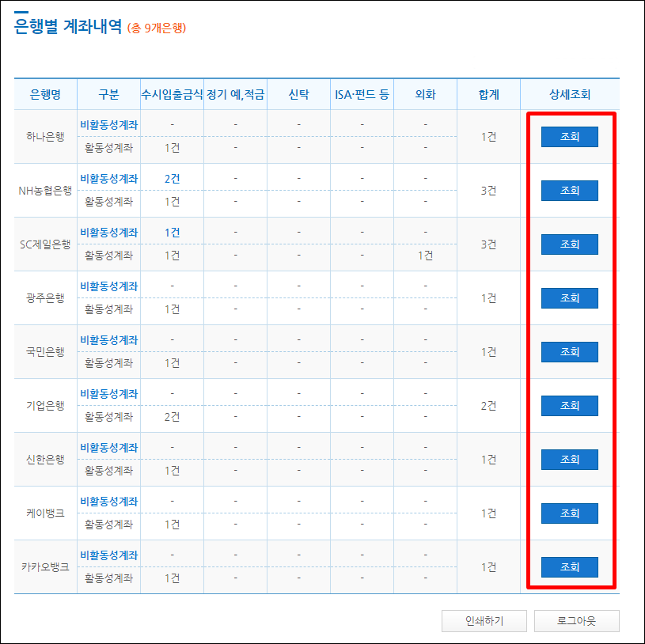645x644 pixels.
Task: Open 비활동성계좌 link for SC제일은행
Action: tap(110, 230)
